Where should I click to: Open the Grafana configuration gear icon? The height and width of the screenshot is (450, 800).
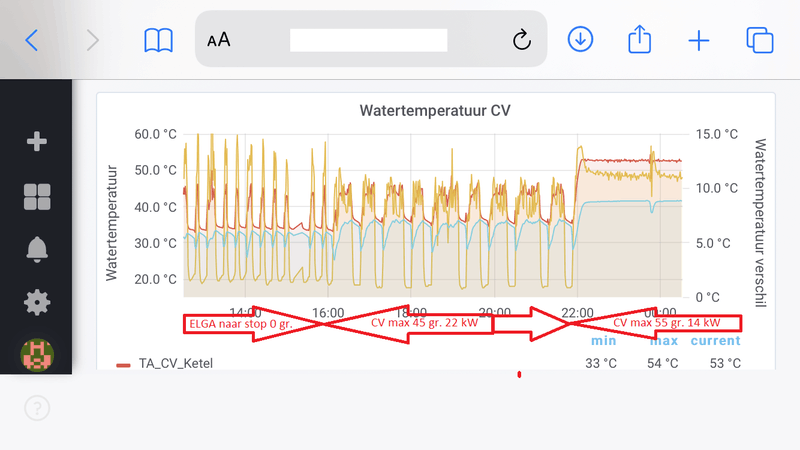[36, 301]
